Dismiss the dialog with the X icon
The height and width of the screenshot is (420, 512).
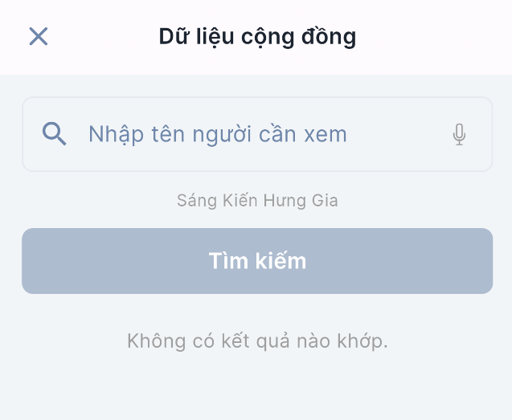pyautogui.click(x=39, y=36)
